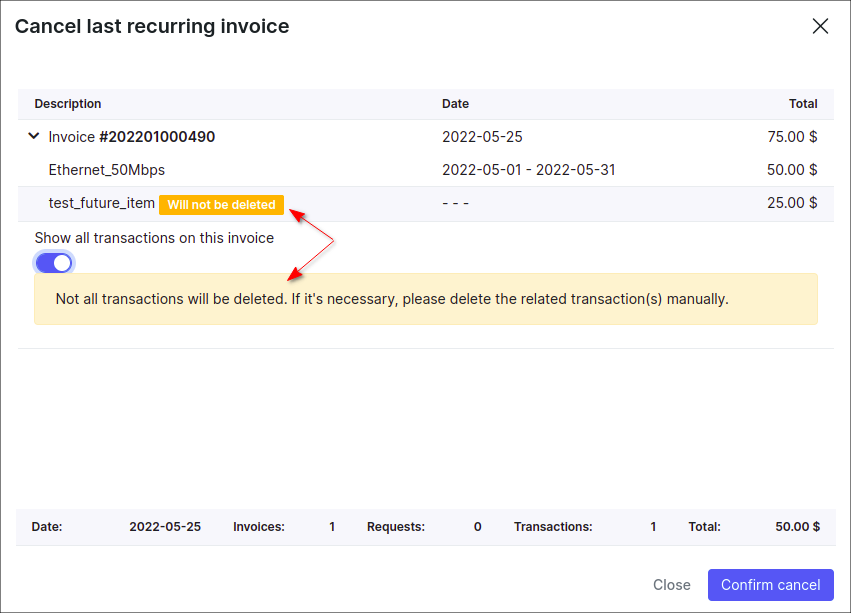Click the Description column header
This screenshot has height=613, width=851.
pos(68,104)
